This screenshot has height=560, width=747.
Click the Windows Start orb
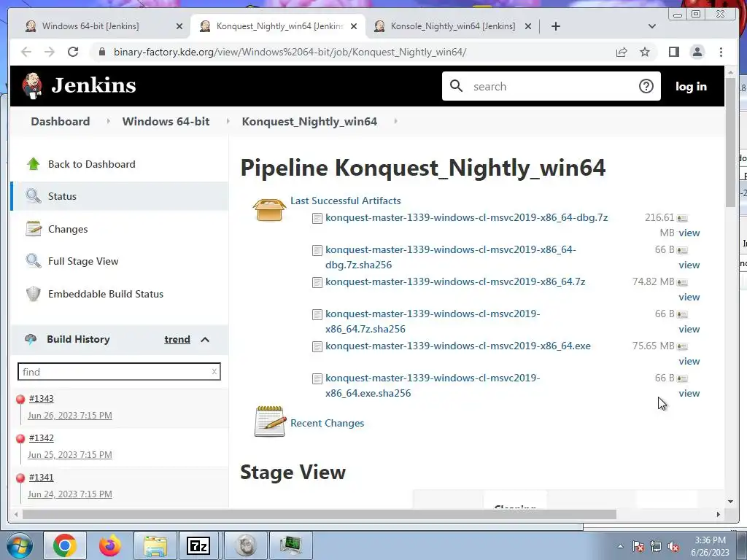(20, 545)
